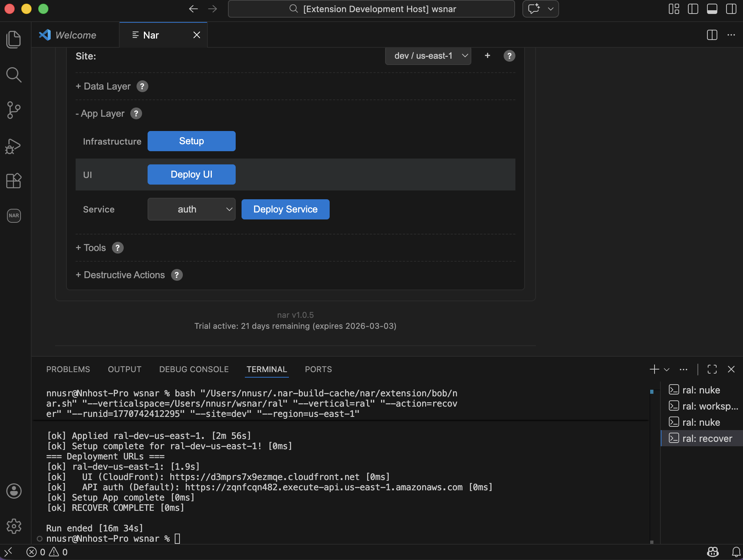This screenshot has height=560, width=743.
Task: Open the dev / us-east-1 site dropdown
Action: click(428, 56)
